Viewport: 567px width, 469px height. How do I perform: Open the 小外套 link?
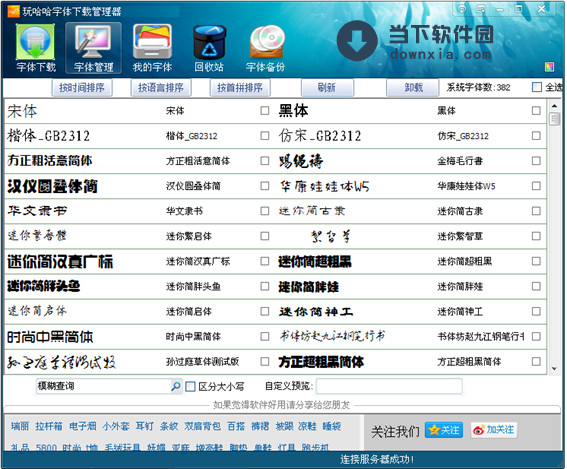[x=116, y=426]
